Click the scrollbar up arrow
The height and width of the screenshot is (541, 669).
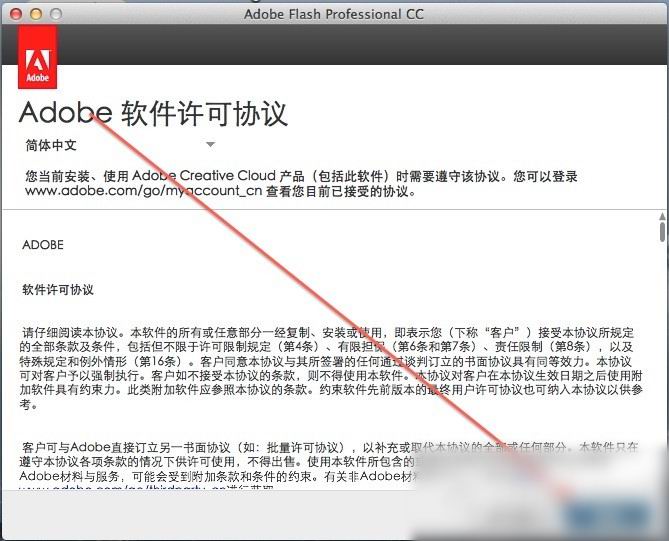(662, 216)
